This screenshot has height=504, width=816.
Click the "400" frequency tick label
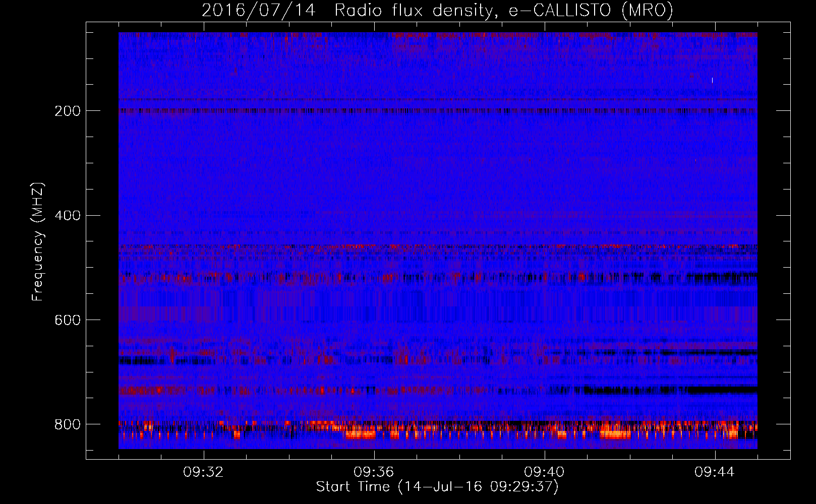67,216
